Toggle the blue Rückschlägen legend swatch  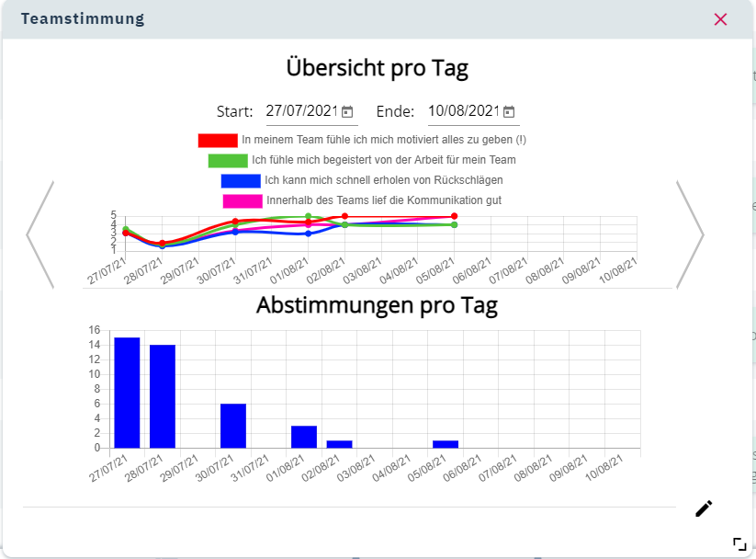click(241, 181)
